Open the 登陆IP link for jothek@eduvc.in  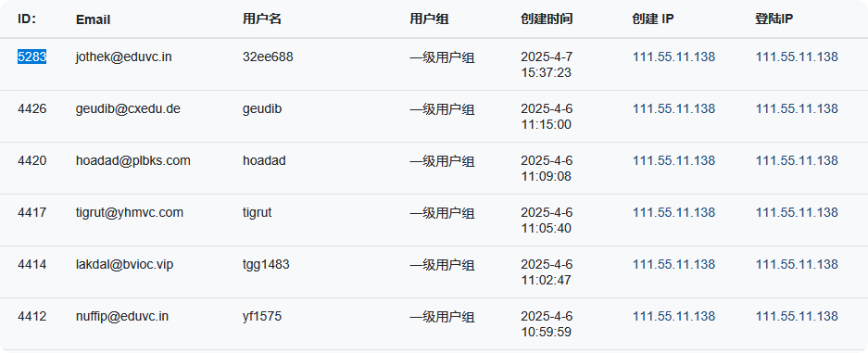(797, 57)
